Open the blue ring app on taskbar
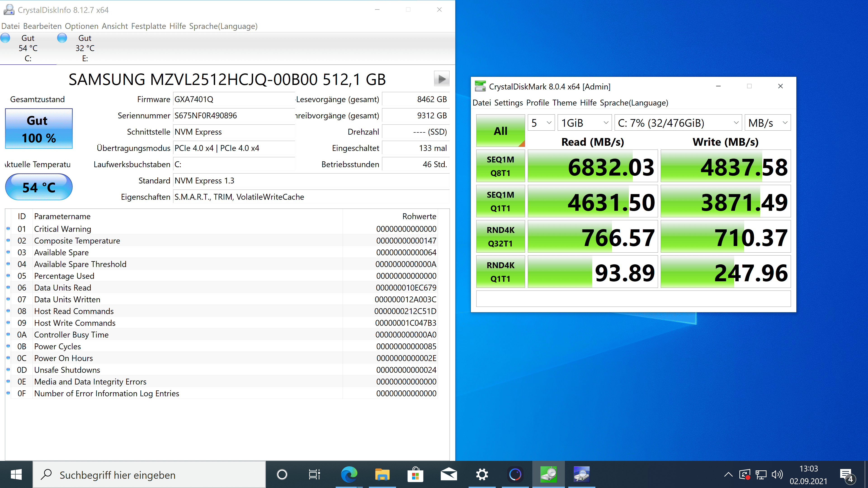Image resolution: width=868 pixels, height=488 pixels. coord(515,474)
